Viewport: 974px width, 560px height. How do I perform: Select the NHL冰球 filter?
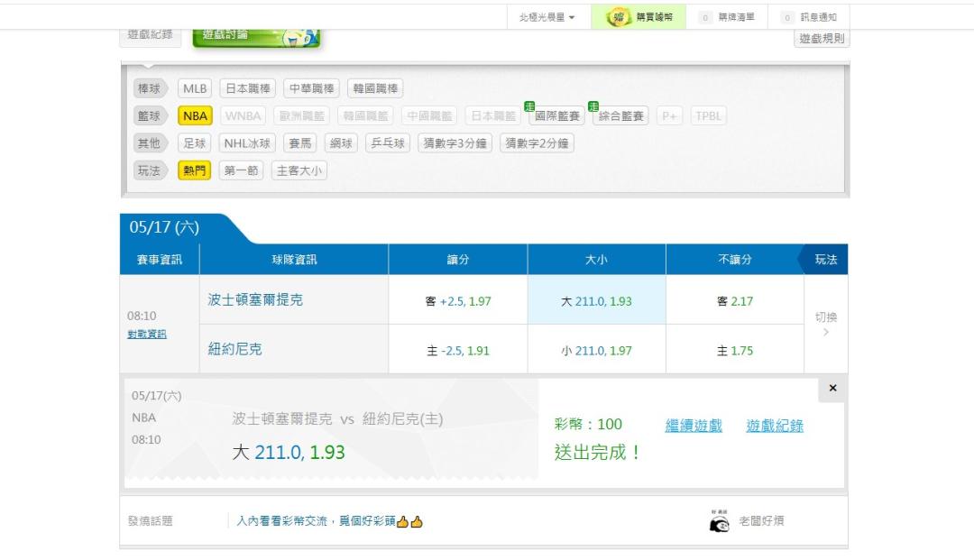tap(247, 143)
